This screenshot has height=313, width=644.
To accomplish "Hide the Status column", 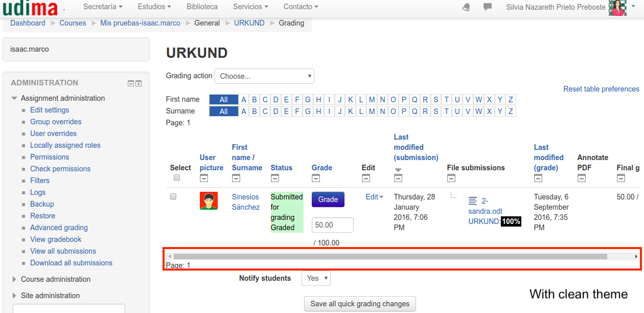I will 274,178.
